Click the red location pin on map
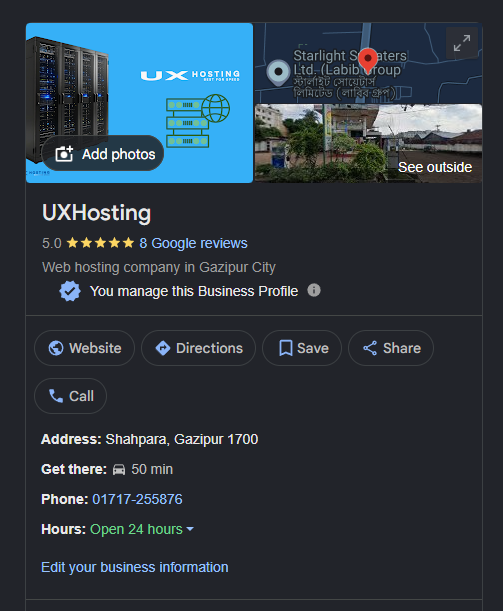This screenshot has width=503, height=611. click(368, 60)
